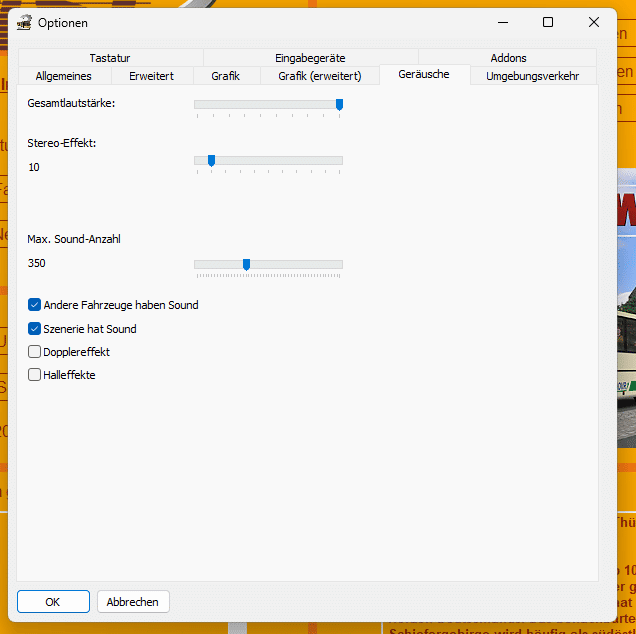Switch to the Tastatur tab
636x634 pixels.
click(110, 58)
